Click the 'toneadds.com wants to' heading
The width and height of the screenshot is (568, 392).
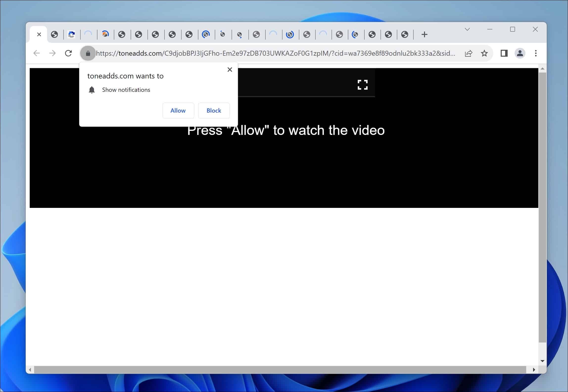tap(125, 76)
